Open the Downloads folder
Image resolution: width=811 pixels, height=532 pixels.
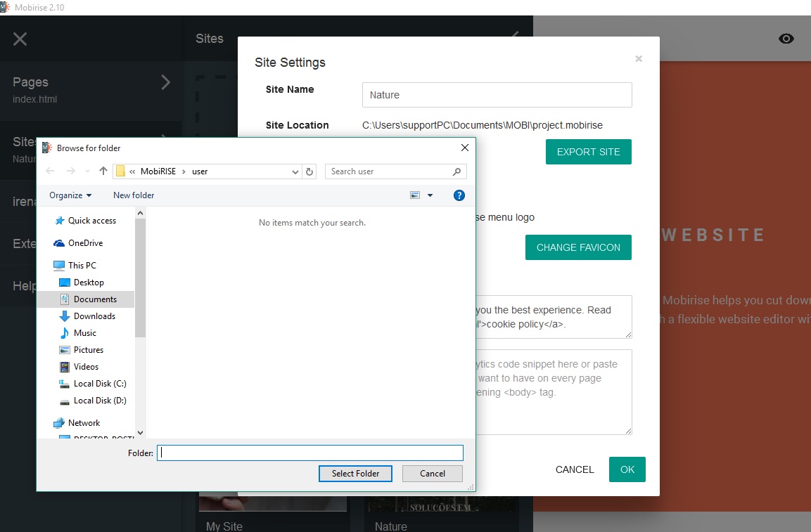(94, 316)
